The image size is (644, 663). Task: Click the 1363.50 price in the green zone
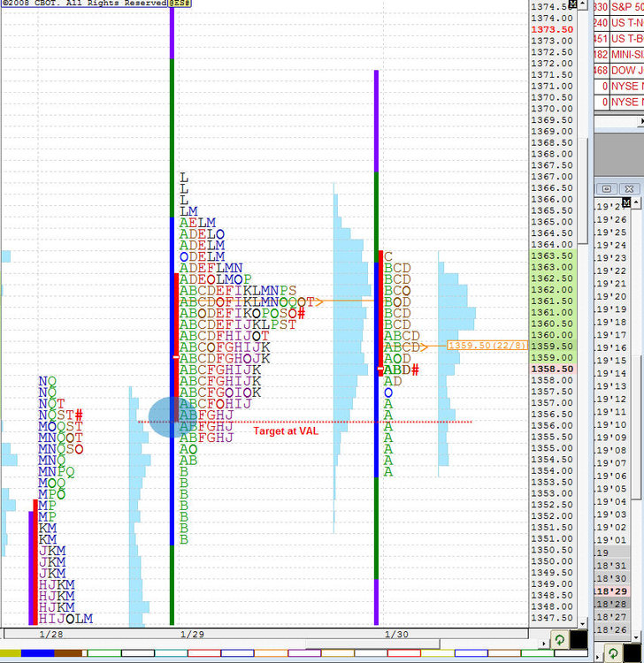(552, 255)
